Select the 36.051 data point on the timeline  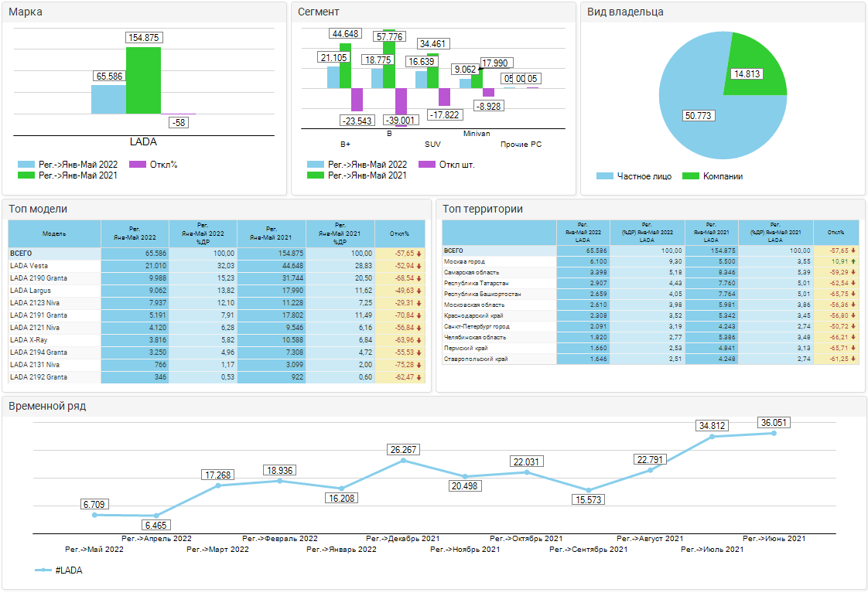point(774,434)
